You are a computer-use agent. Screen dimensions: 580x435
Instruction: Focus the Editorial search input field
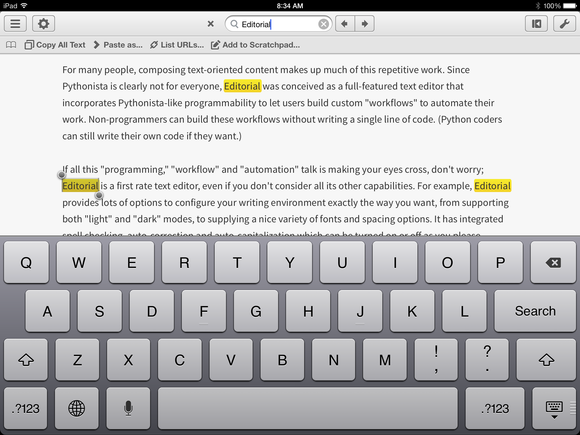(278, 24)
